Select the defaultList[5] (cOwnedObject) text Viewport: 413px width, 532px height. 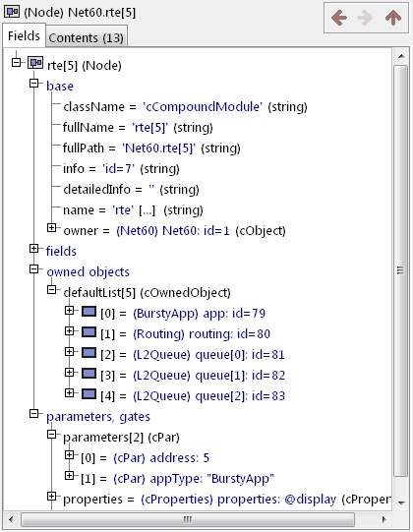147,293
